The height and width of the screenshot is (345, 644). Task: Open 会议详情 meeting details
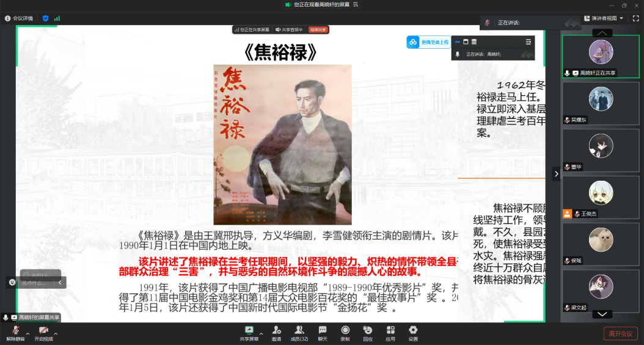[x=19, y=18]
